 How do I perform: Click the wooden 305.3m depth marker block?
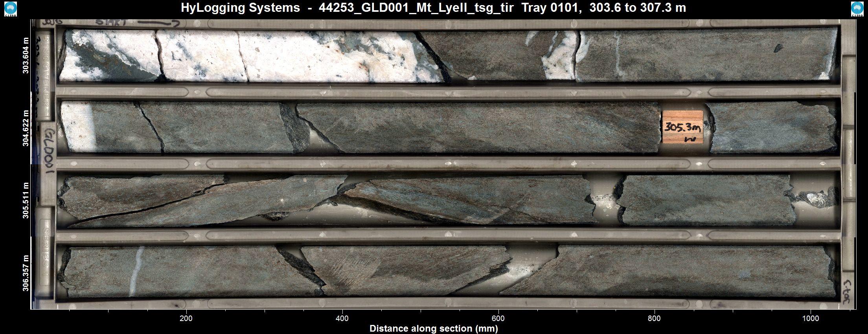point(682,127)
